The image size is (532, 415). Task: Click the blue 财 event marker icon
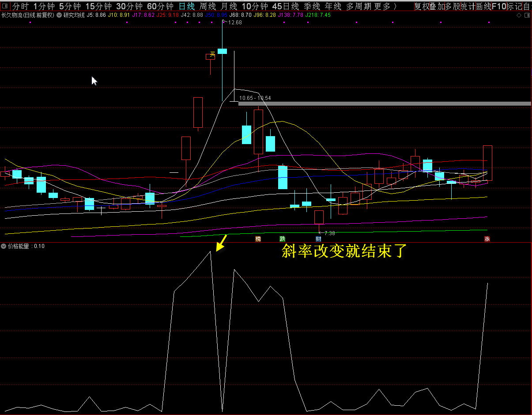318,239
